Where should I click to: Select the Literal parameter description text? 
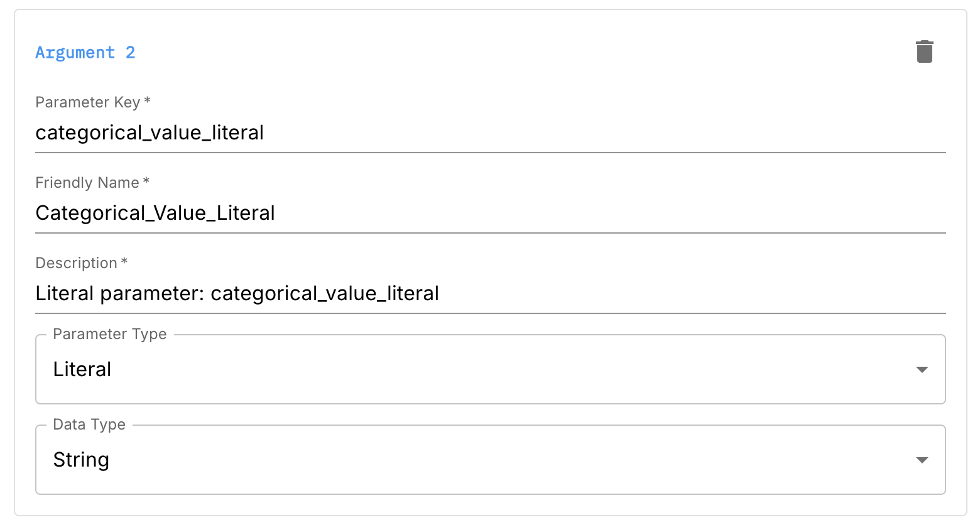[237, 293]
